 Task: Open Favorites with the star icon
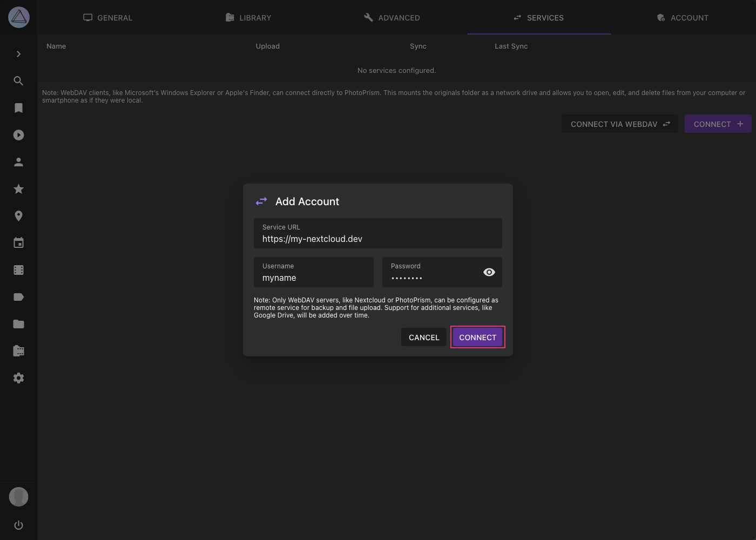click(18, 189)
